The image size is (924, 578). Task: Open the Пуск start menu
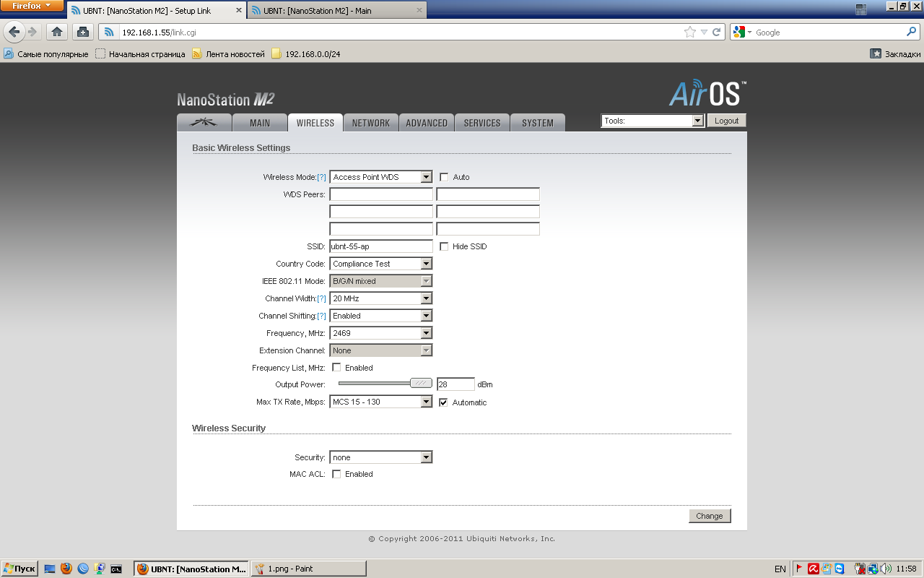(19, 569)
